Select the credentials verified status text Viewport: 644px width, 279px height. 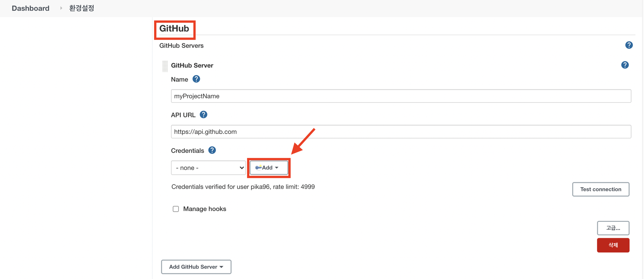tap(243, 187)
